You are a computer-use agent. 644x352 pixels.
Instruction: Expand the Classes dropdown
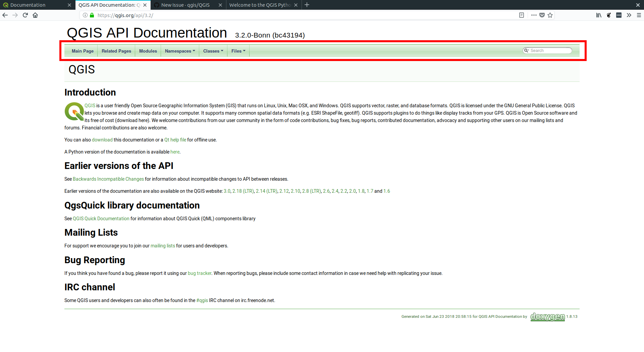[x=213, y=51]
